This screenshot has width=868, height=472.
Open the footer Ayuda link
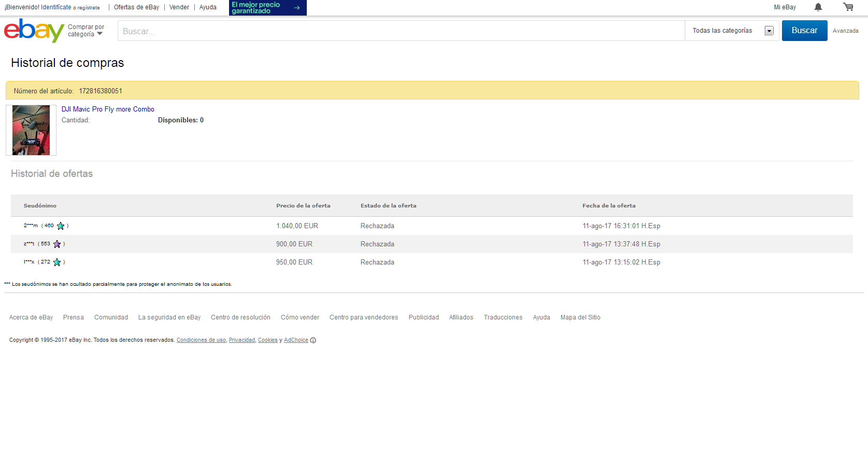[542, 317]
